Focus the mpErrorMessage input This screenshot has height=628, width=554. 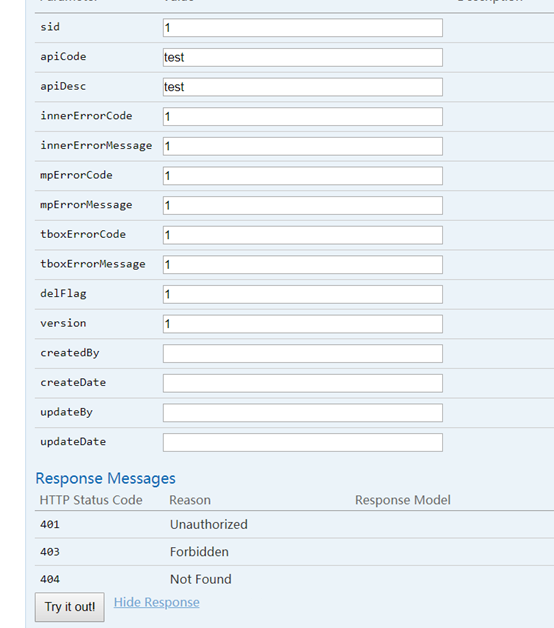coord(303,205)
